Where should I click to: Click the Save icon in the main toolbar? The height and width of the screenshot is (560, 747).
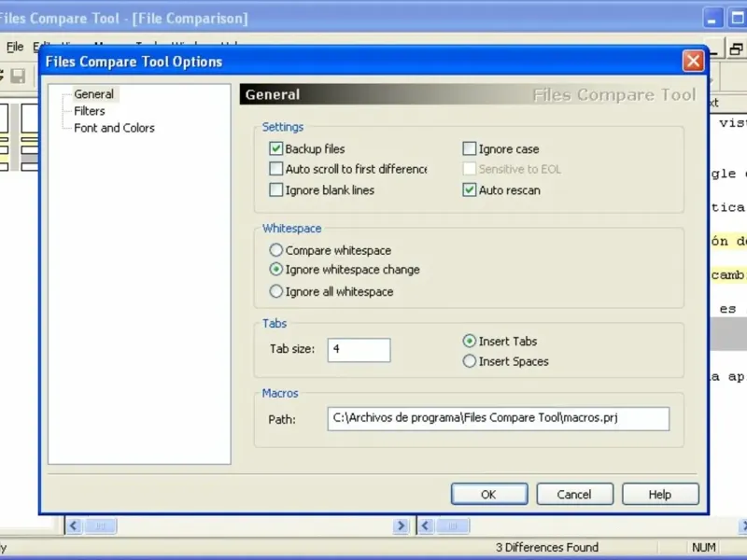[18, 77]
